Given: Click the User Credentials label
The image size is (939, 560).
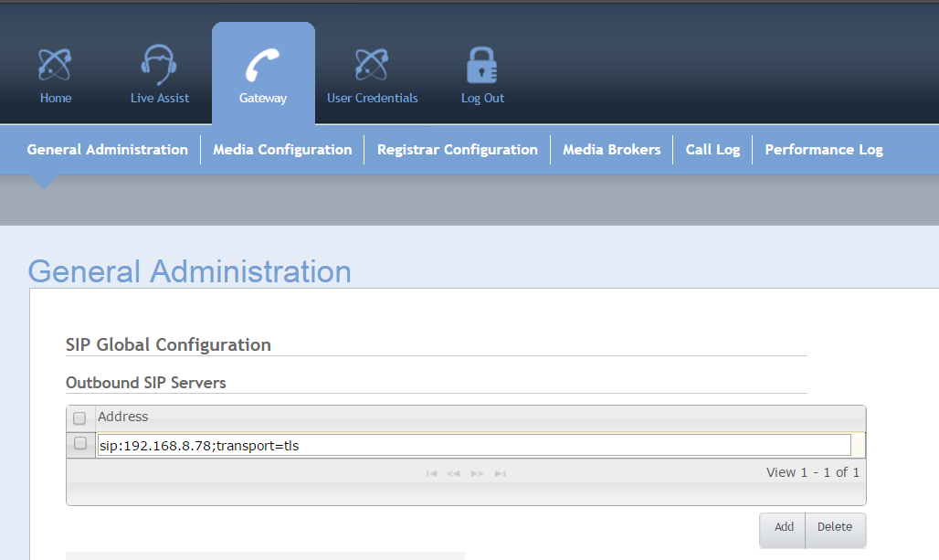Looking at the screenshot, I should pyautogui.click(x=373, y=99).
